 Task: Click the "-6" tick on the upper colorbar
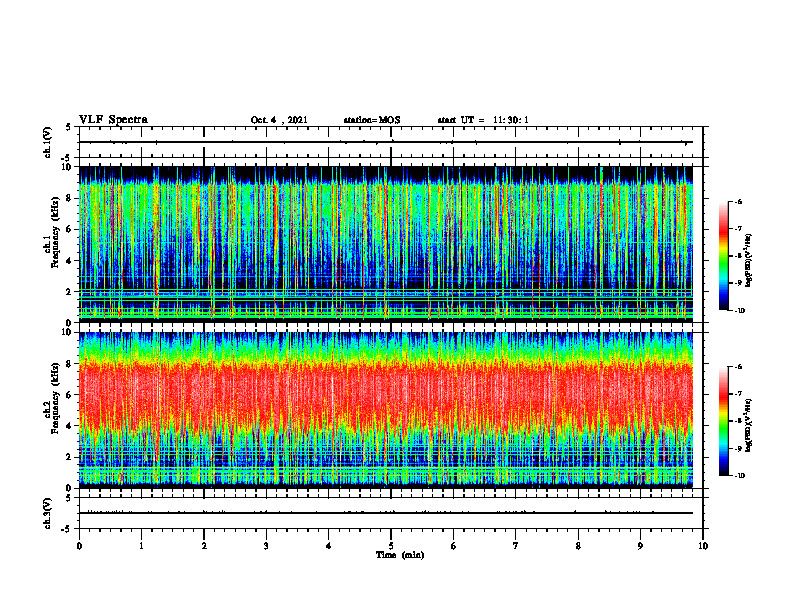pyautogui.click(x=738, y=202)
